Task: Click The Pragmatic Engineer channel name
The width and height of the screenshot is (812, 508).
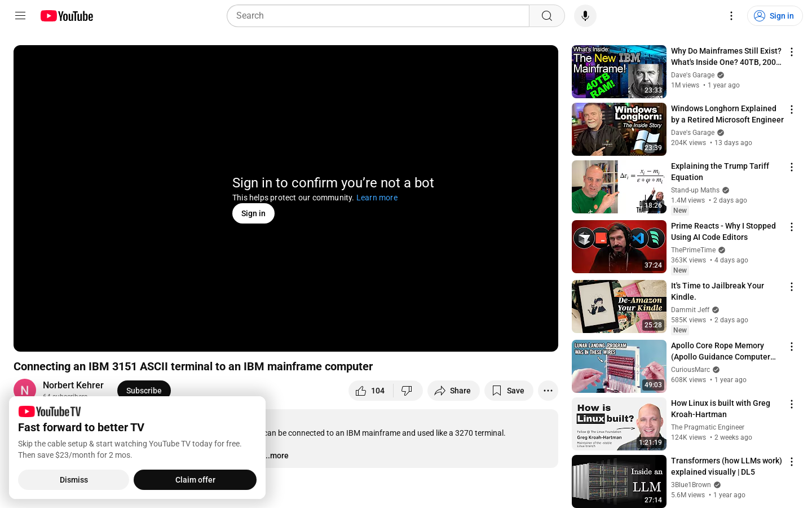Action: [708, 427]
